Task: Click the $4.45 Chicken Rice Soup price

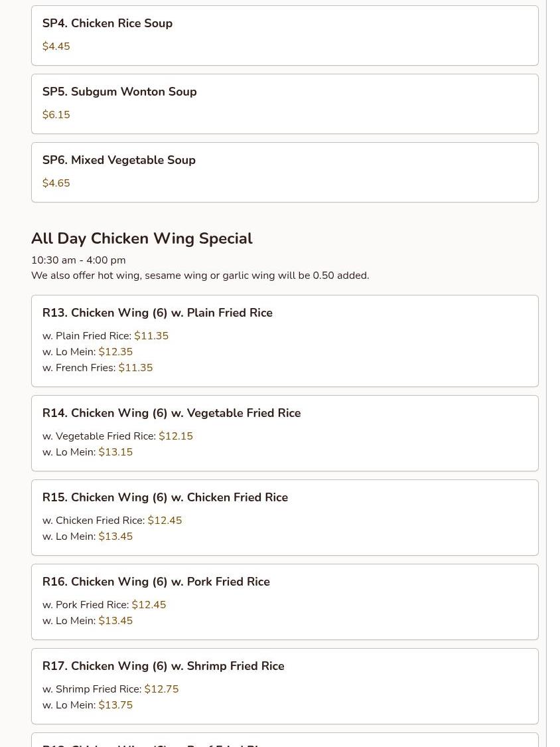Action: (57, 47)
